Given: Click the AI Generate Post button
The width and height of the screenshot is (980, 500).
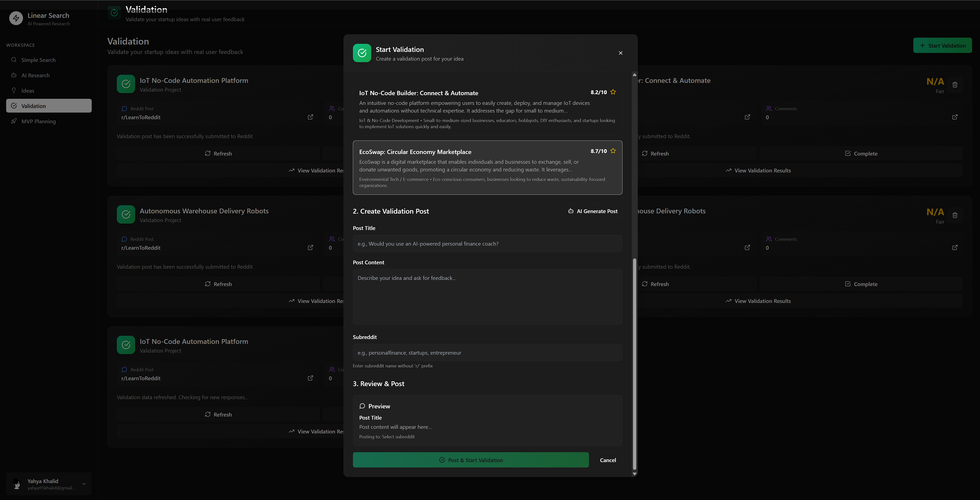Looking at the screenshot, I should 593,211.
